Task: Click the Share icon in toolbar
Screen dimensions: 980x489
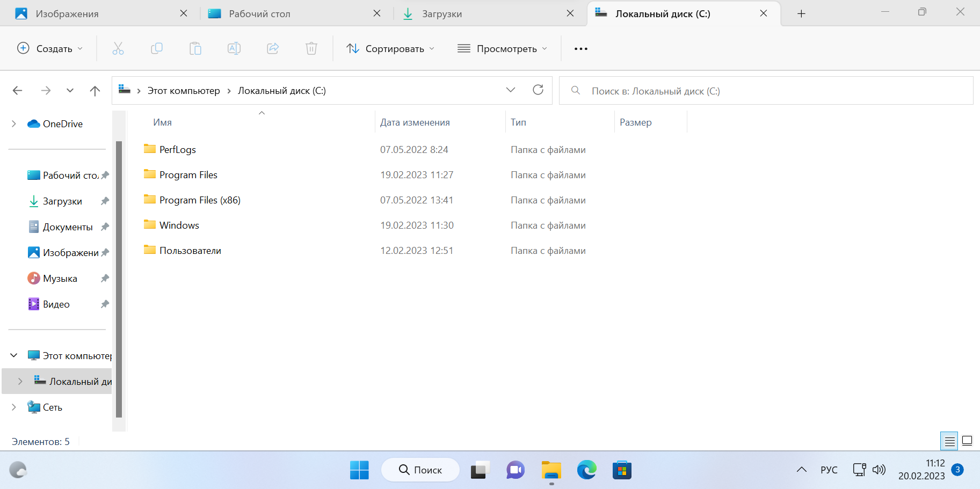Action: (273, 49)
